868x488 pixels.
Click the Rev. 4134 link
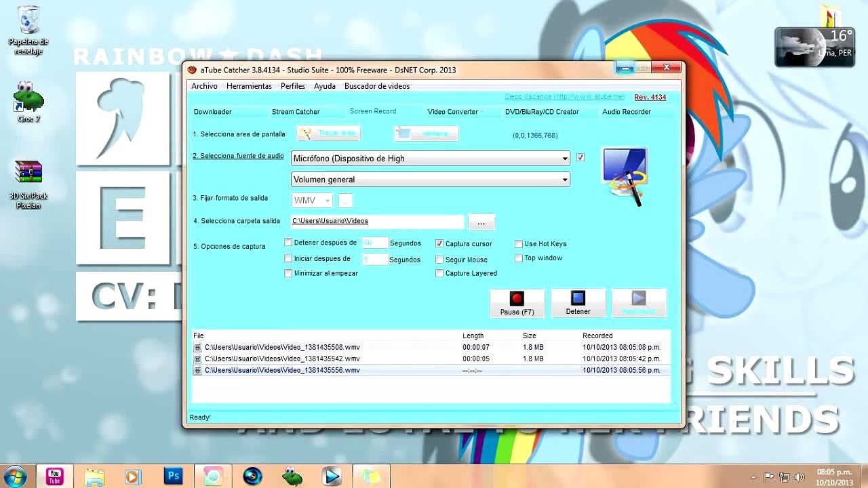coord(650,97)
